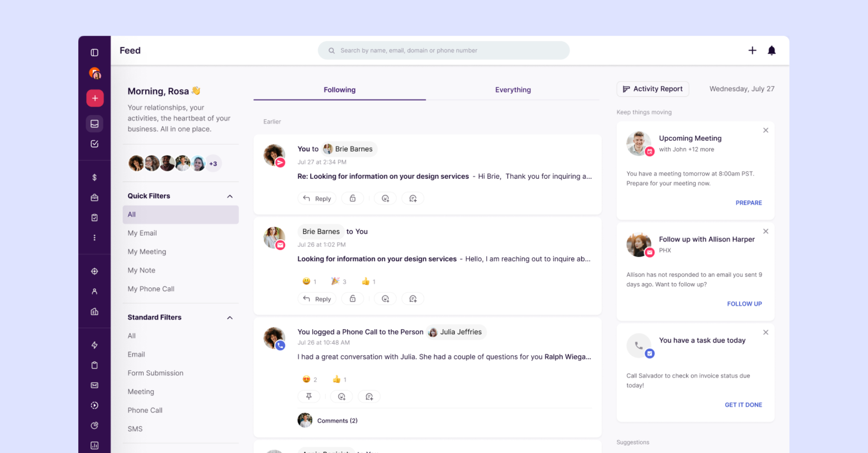Click GET IT DONE on task card

click(x=743, y=405)
